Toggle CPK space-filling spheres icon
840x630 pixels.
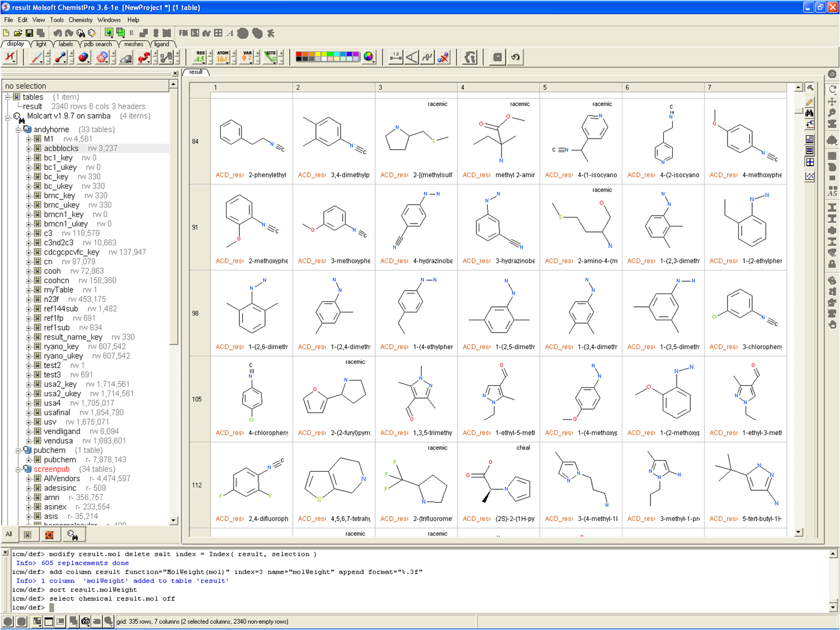click(x=84, y=57)
